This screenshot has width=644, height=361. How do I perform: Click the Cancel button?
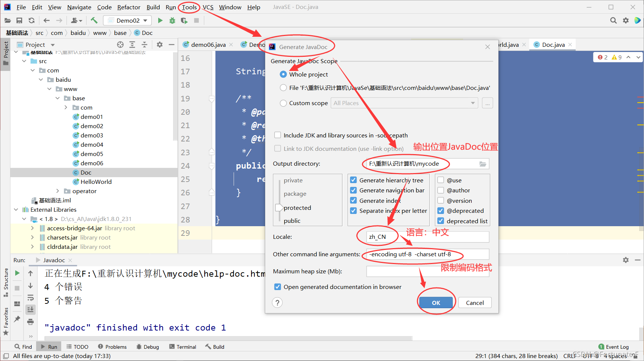pos(475,303)
